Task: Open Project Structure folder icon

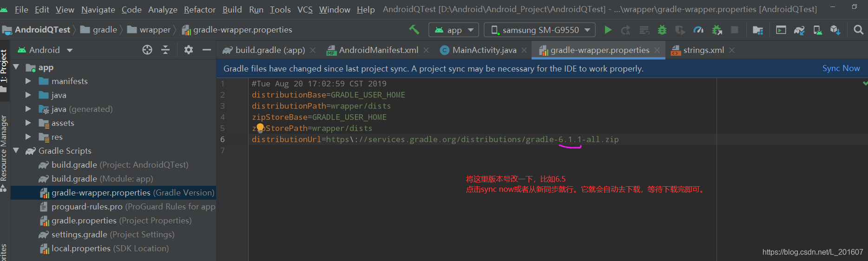Action: pyautogui.click(x=758, y=30)
